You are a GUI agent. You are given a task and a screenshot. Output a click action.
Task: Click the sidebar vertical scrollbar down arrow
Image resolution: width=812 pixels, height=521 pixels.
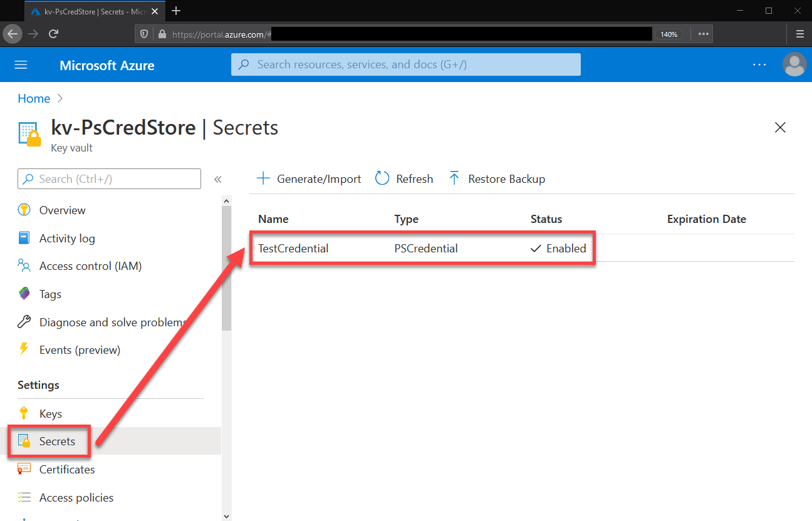[x=227, y=515]
